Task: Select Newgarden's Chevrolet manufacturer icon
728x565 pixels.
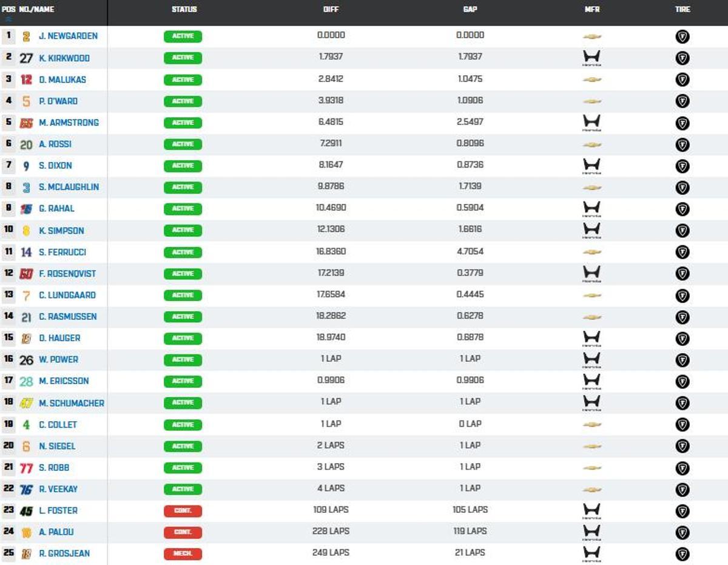Action: (591, 36)
